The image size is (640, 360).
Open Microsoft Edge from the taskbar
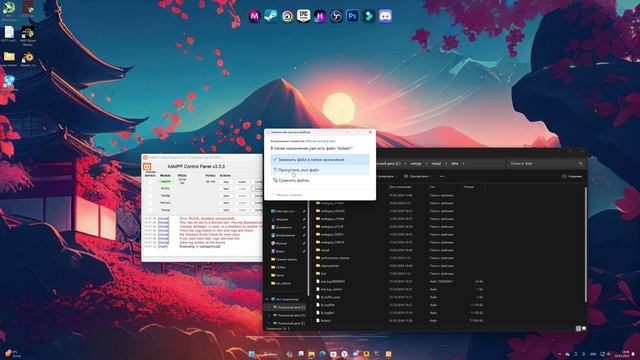pyautogui.click(x=322, y=354)
